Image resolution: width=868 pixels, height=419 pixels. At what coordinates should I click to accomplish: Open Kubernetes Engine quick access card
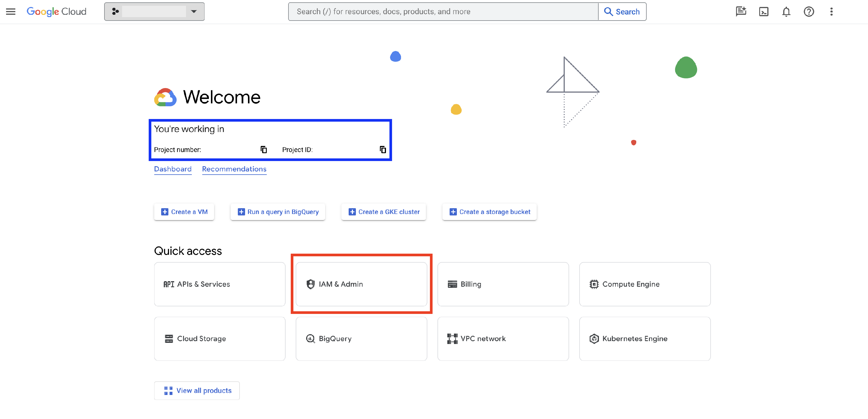click(645, 339)
